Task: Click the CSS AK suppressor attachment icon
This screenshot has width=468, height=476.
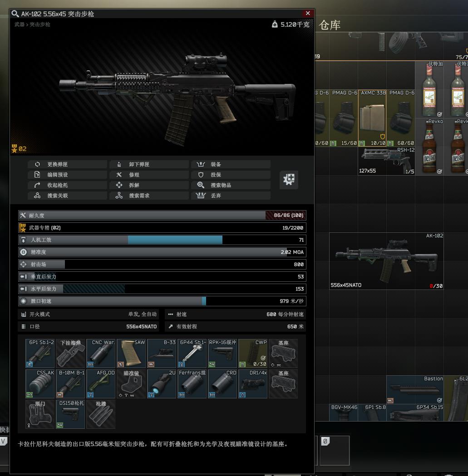Action: (40, 384)
